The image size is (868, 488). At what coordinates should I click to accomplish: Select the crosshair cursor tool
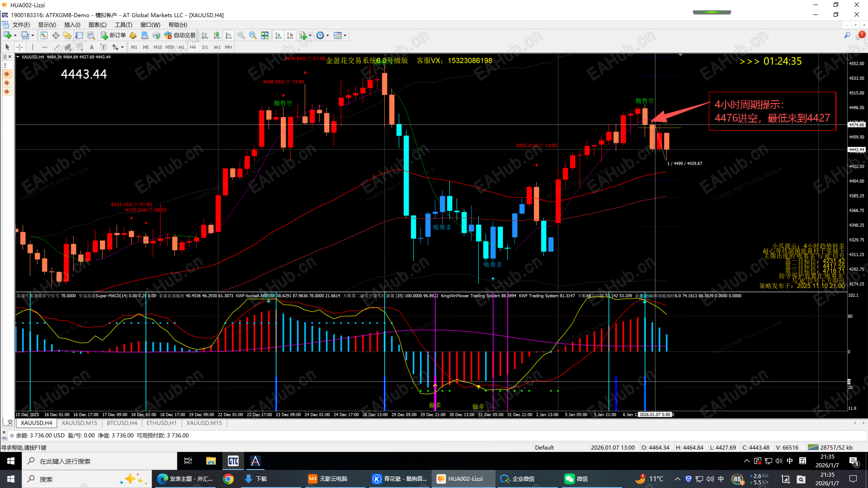click(x=19, y=47)
